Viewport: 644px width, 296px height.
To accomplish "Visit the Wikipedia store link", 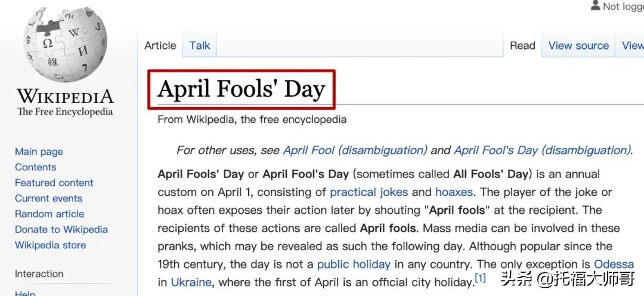I will point(51,245).
